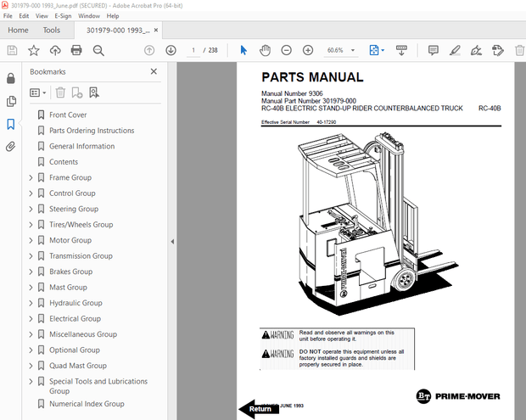This screenshot has height=420, width=526.
Task: Expand the Control Group bookmark
Action: [31, 193]
